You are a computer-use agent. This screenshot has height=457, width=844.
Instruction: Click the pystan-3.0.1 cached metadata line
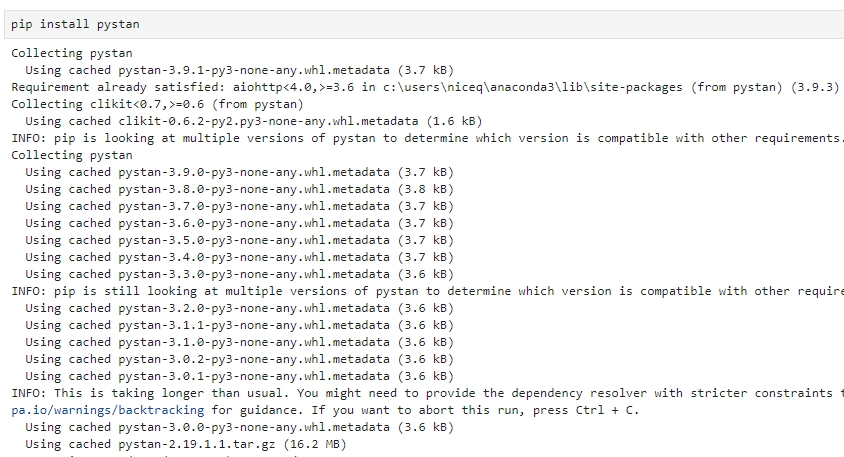(240, 376)
